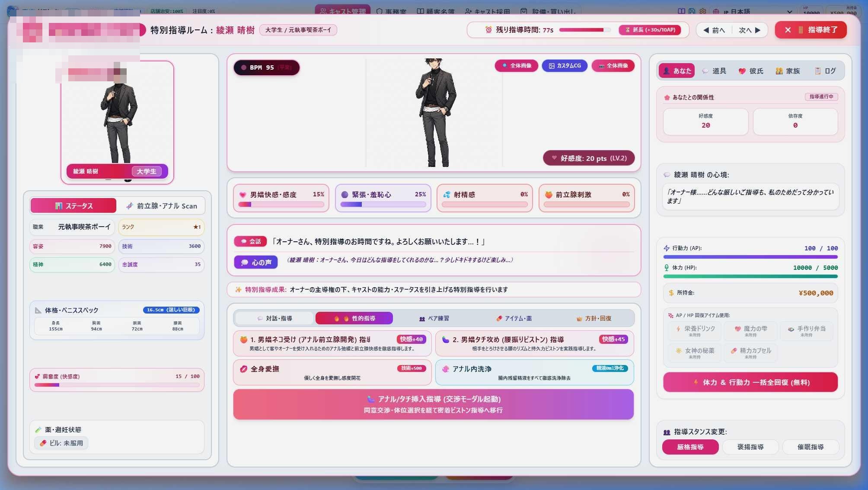Click the dollar icon beside 所持金
The image size is (868, 490).
coord(671,293)
